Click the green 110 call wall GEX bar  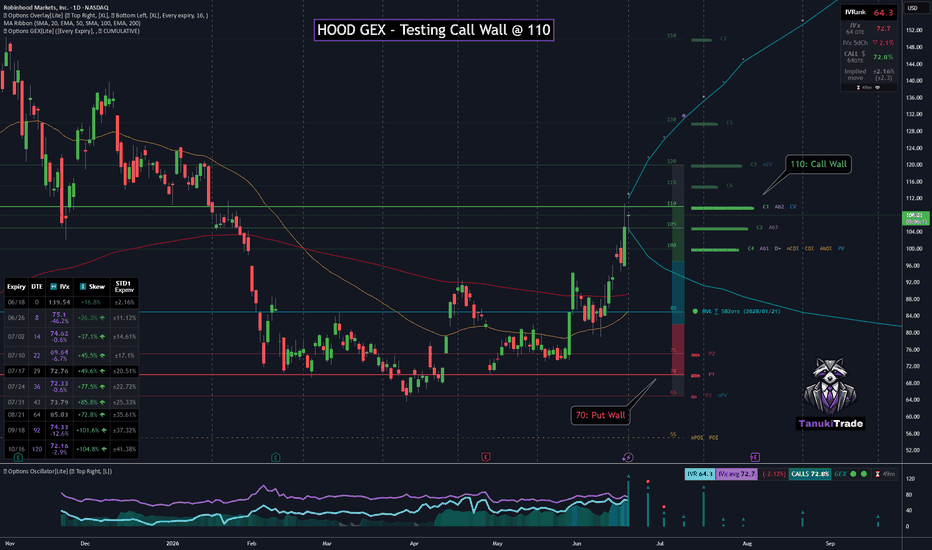pyautogui.click(x=722, y=208)
